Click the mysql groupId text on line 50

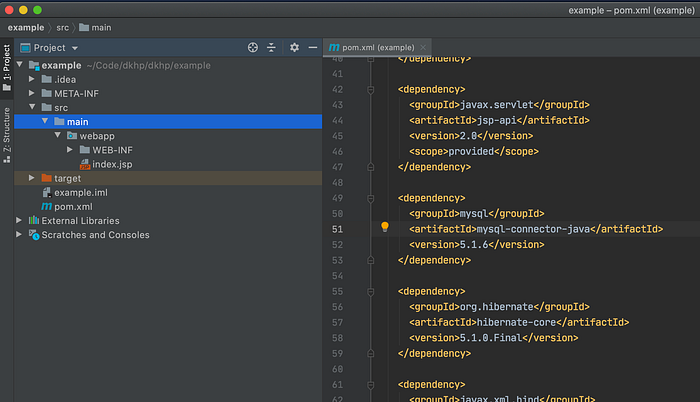[x=474, y=214]
